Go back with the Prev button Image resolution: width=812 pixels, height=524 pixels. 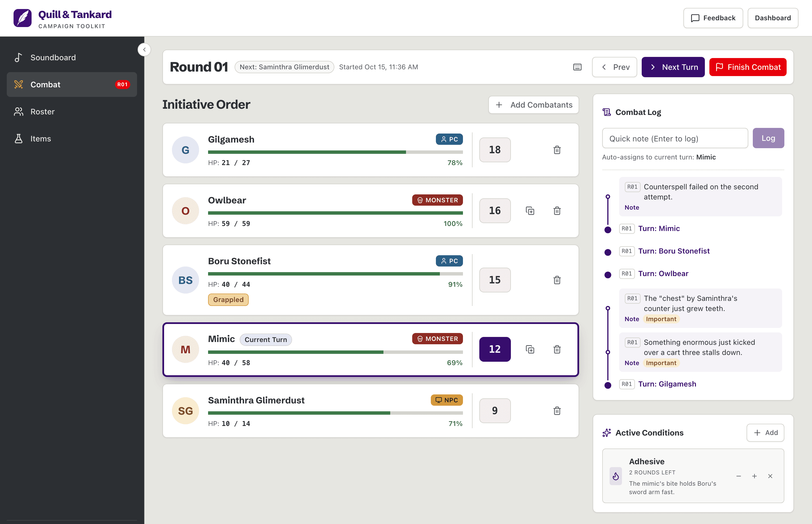tap(615, 67)
